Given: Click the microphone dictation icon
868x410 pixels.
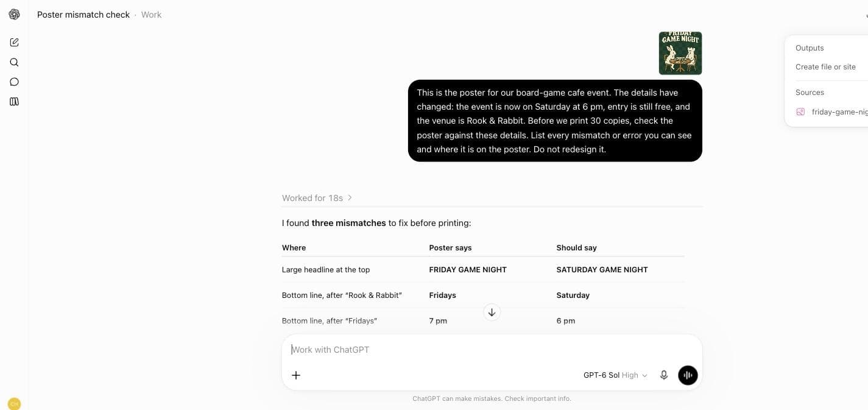Looking at the screenshot, I should tap(664, 375).
